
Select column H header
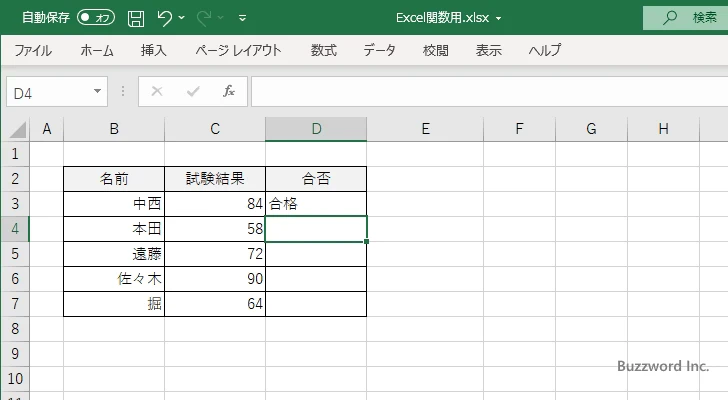click(x=663, y=129)
